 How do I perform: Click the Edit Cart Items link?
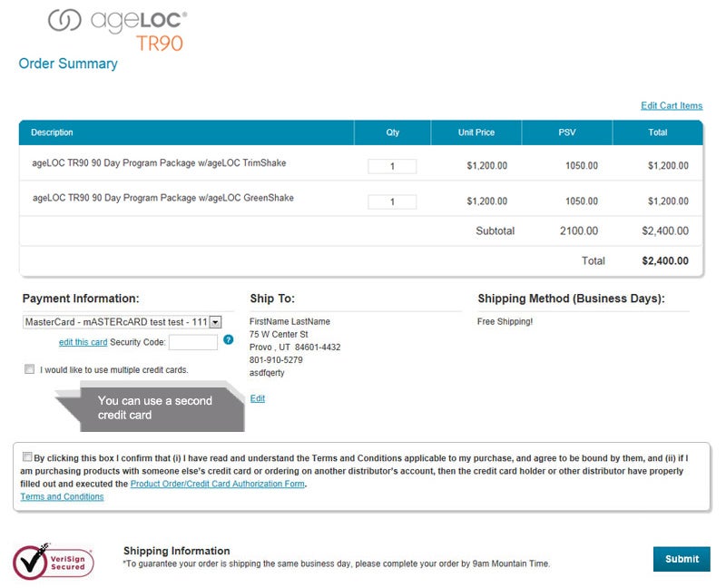(x=672, y=105)
